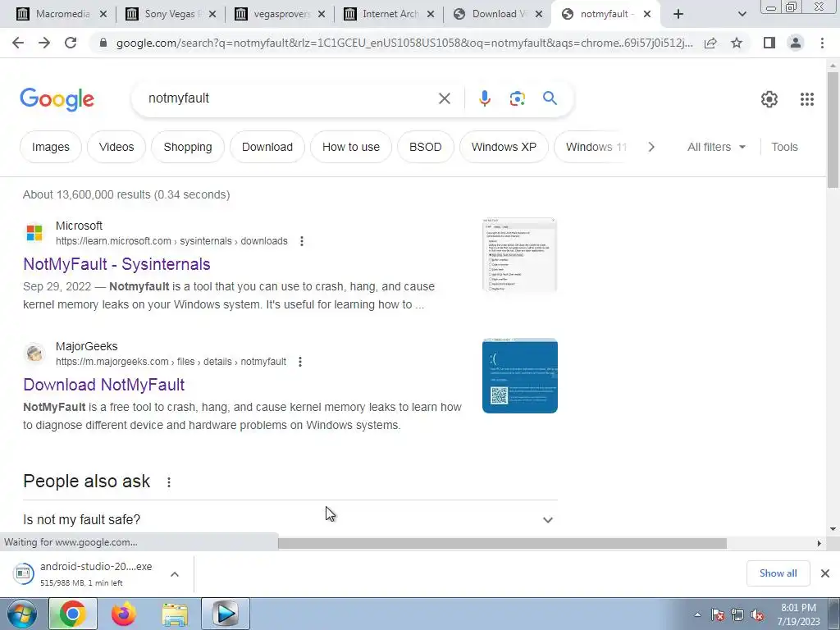Open the muted volume tray icon

pos(757,614)
